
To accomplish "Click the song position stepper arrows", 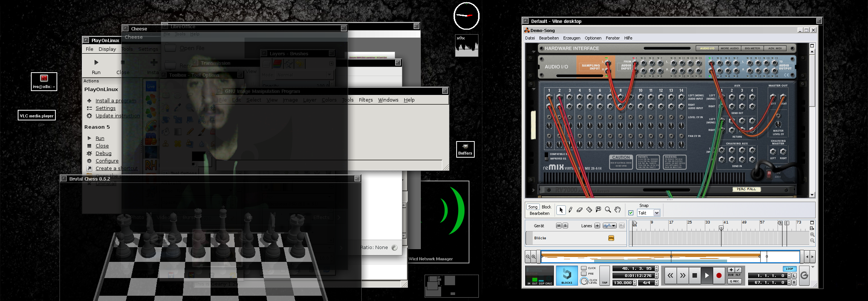I will coord(656,269).
